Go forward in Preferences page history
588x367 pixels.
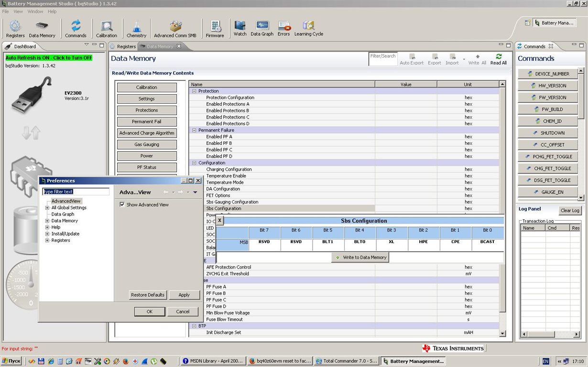click(x=180, y=192)
